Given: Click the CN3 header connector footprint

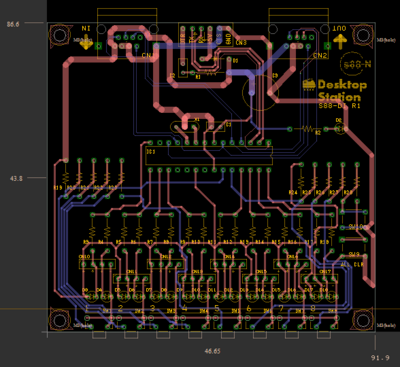Looking at the screenshot, I should tap(206, 35).
